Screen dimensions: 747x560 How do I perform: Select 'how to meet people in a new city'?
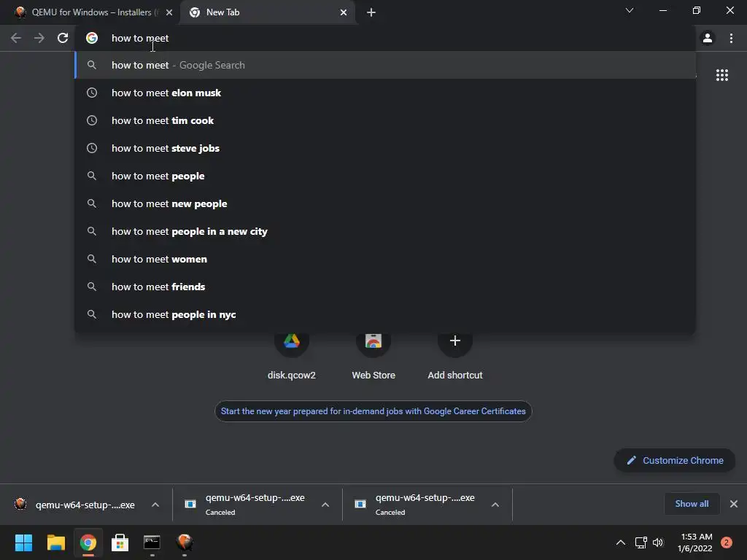pyautogui.click(x=385, y=231)
